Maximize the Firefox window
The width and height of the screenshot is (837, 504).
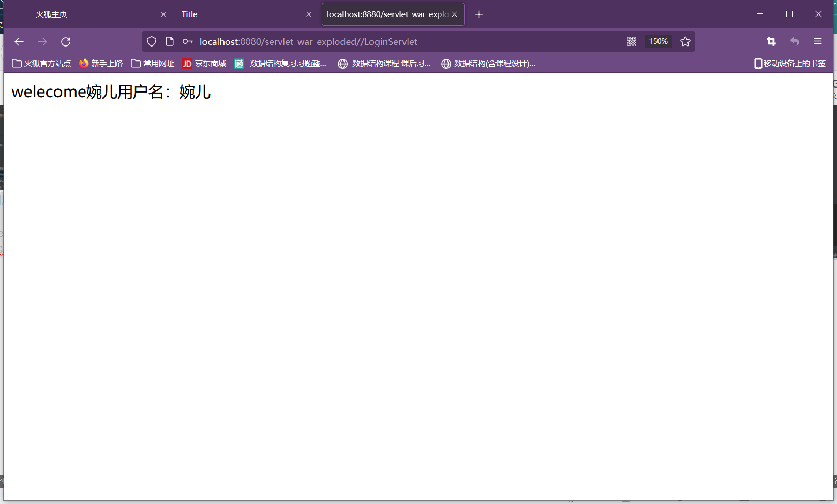pos(789,14)
